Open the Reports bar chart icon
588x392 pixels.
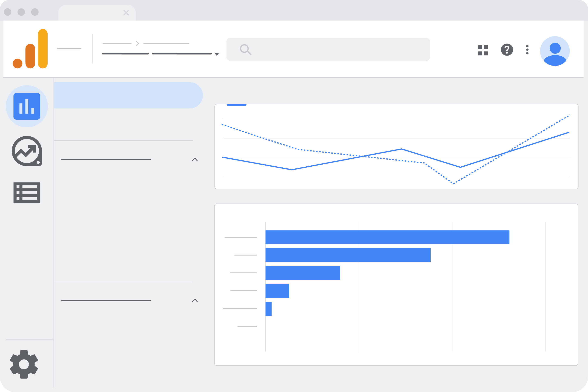tap(27, 106)
